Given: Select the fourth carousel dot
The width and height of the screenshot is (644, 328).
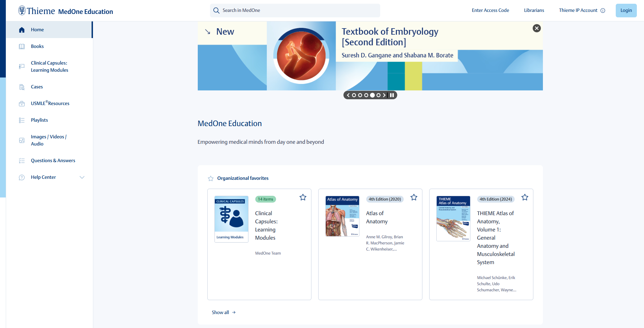Looking at the screenshot, I should point(372,95).
